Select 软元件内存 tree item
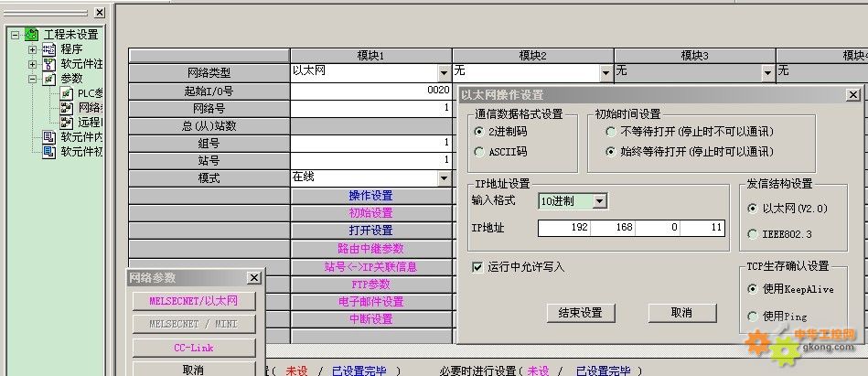The height and width of the screenshot is (376, 868). click(81, 137)
